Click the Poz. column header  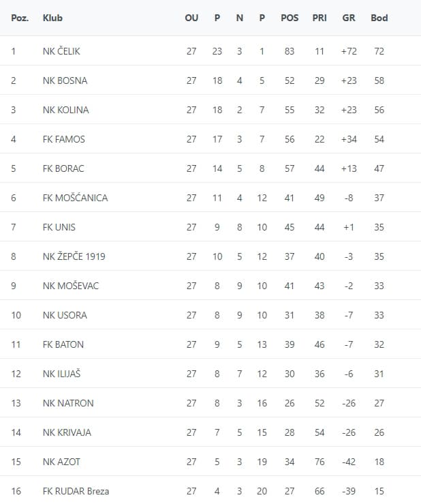pos(20,18)
